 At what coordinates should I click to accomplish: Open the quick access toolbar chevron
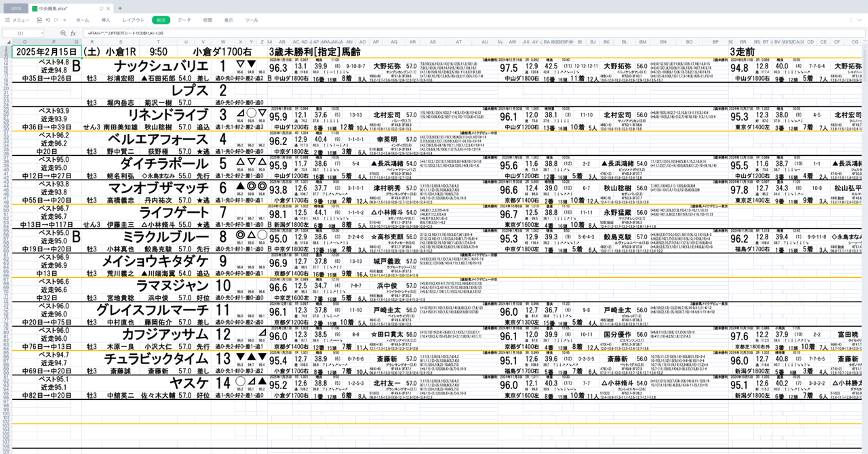click(x=64, y=20)
